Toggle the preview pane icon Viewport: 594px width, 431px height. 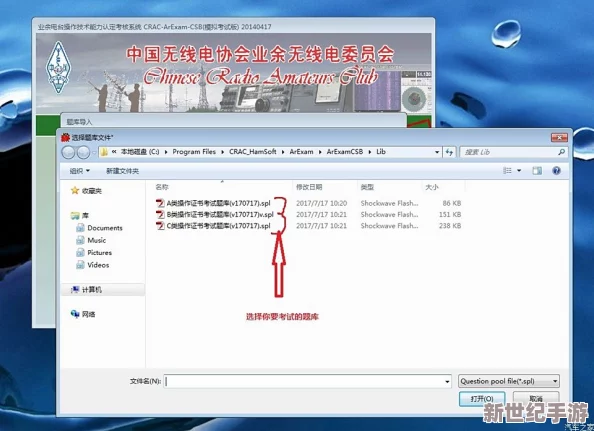coord(537,170)
